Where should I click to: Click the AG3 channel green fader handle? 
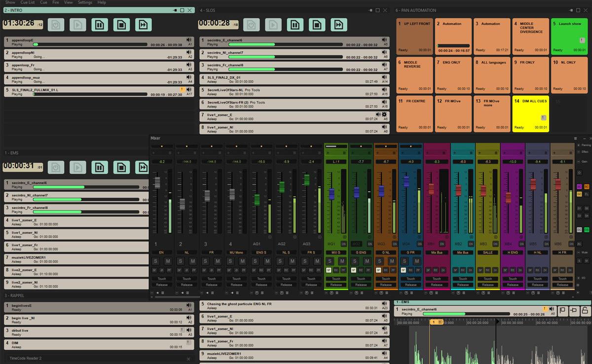(306, 180)
